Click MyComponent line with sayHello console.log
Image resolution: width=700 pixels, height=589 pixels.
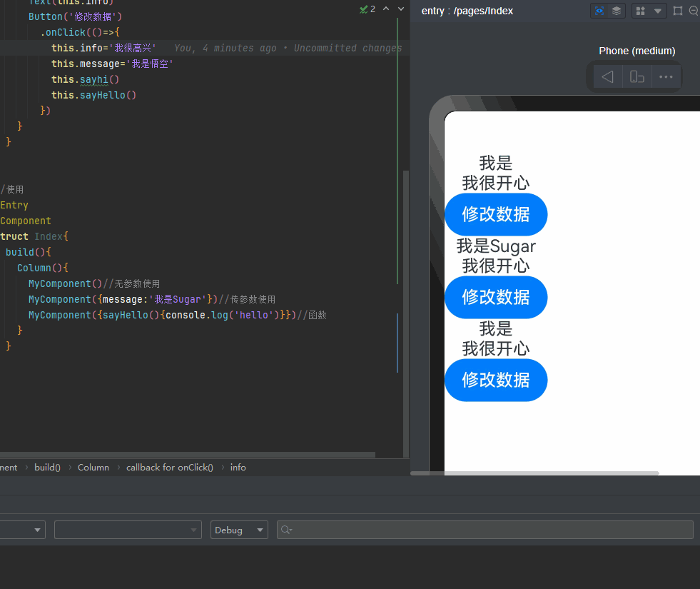tap(177, 315)
